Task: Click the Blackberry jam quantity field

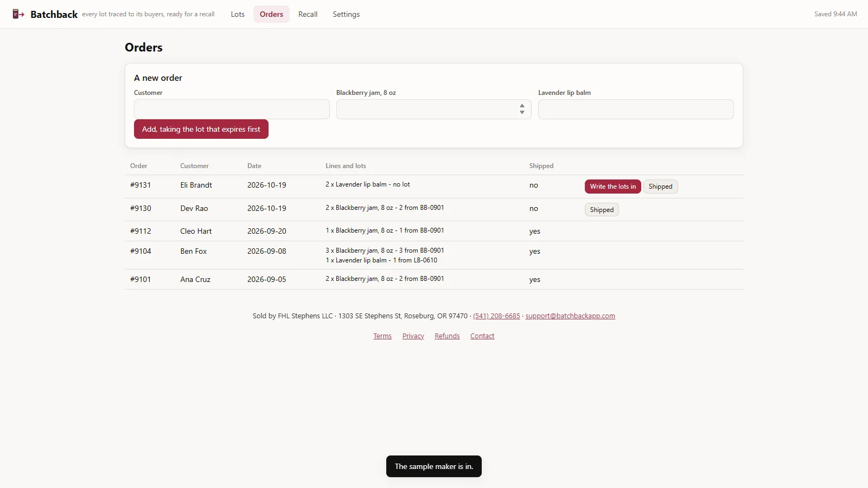Action: pos(433,109)
